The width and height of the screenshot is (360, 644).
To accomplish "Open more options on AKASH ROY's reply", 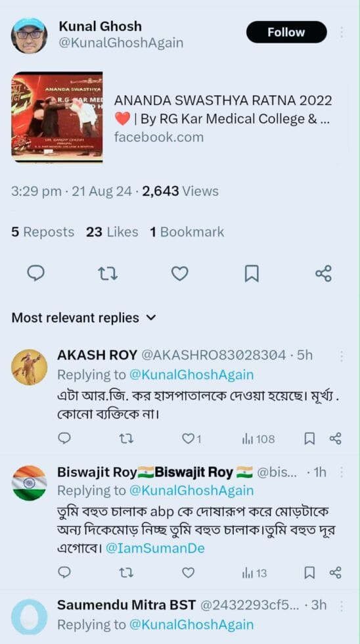I will pos(342,356).
